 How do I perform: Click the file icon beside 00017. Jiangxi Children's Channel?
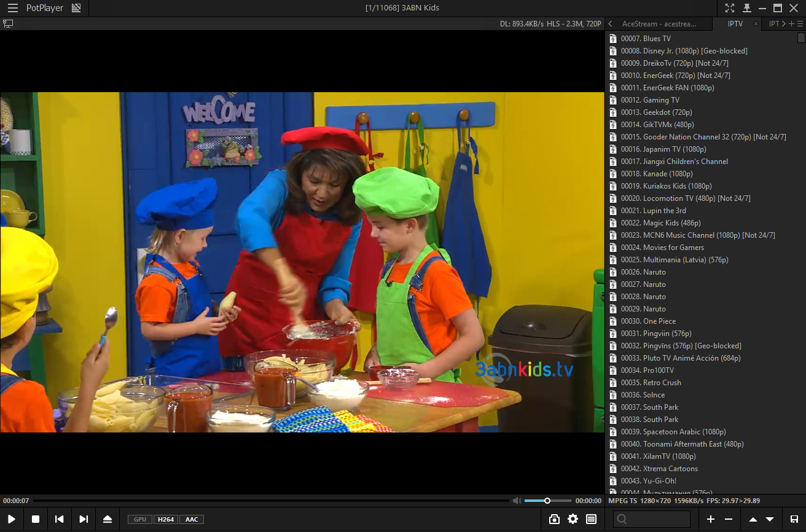click(x=612, y=162)
